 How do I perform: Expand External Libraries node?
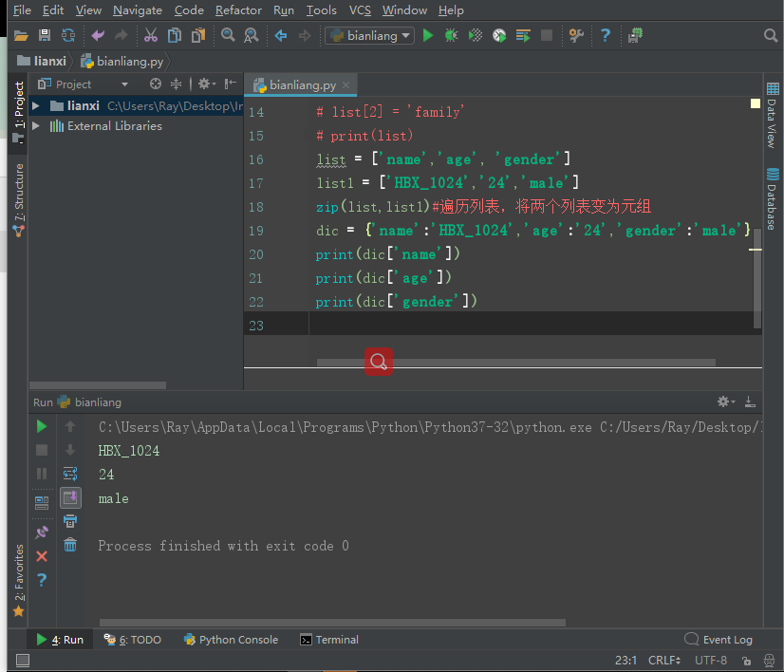pyautogui.click(x=35, y=126)
